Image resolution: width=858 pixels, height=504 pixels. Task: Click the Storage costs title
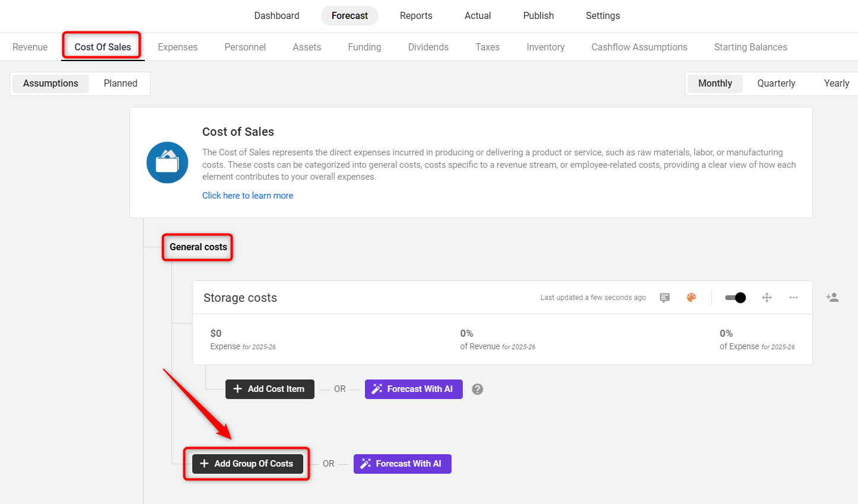pyautogui.click(x=240, y=298)
